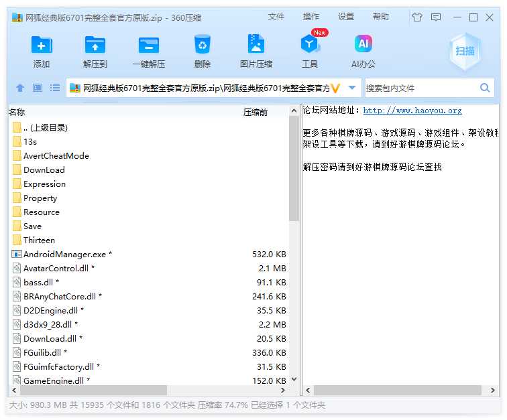This screenshot has height=420, width=507.
Task: Click the 一键解压 one-click extract icon
Action: (x=149, y=45)
